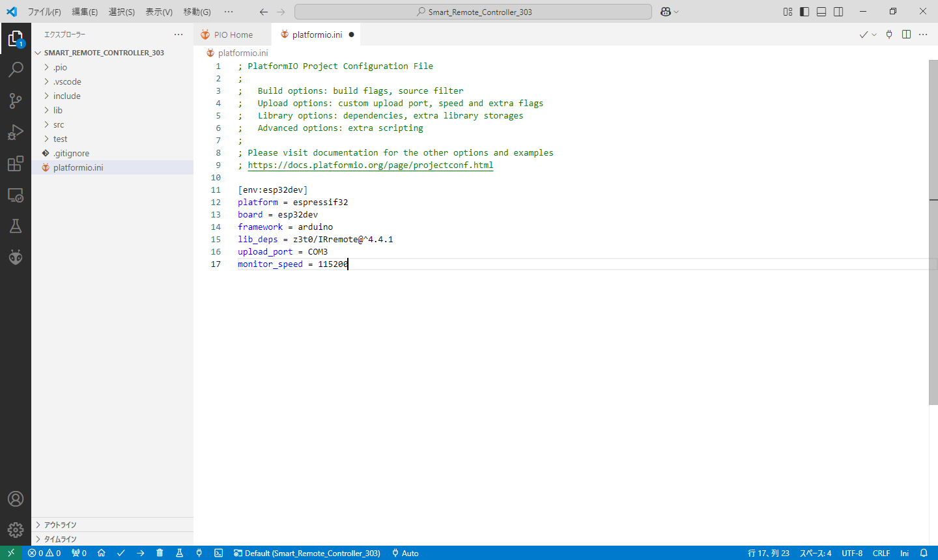Open the ファイル(F) menu

(x=44, y=12)
